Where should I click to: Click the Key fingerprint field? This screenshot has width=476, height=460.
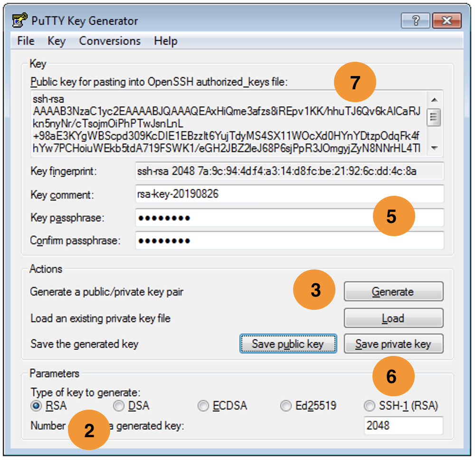pos(289,171)
